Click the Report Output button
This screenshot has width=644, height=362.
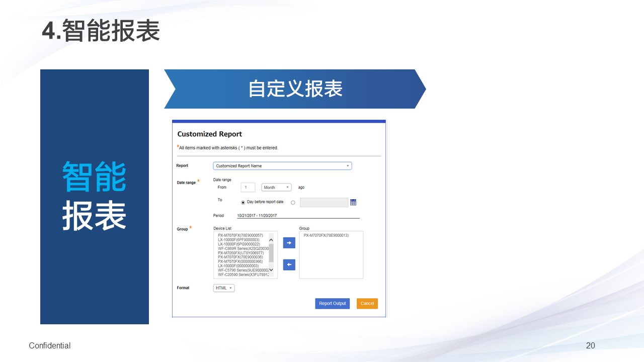(332, 304)
